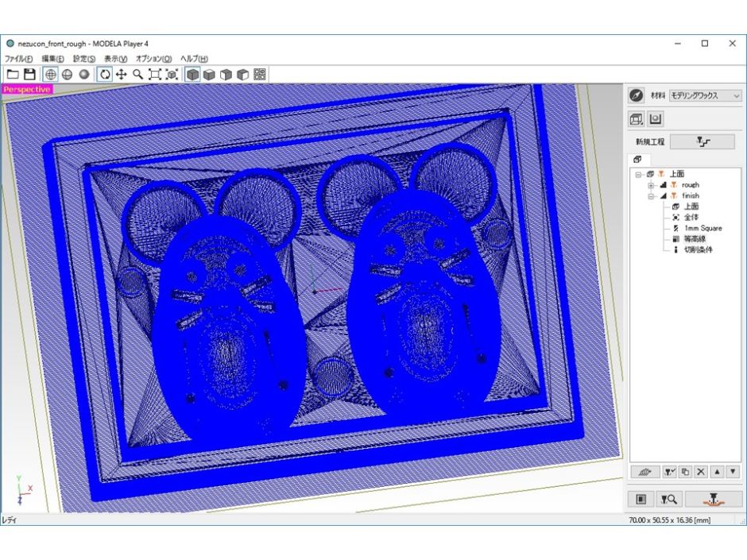Select 上面 under the finish process
Viewport: 747px width, 560px height.
[691, 207]
